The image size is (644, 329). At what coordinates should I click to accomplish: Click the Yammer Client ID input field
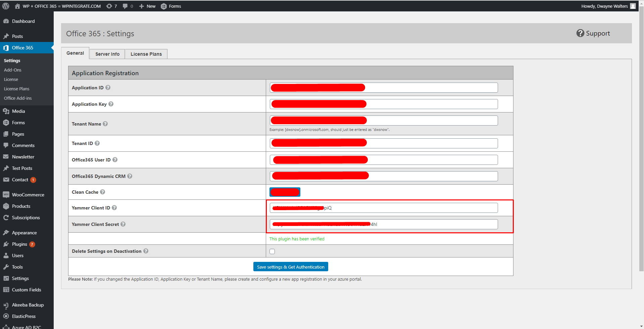384,208
